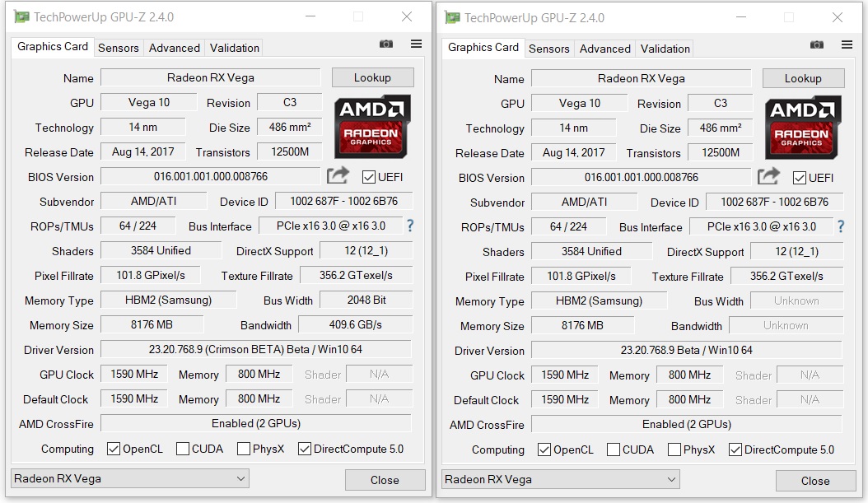Click the Unknown Bus Width field in right window
This screenshot has height=503, width=868.
pos(796,300)
